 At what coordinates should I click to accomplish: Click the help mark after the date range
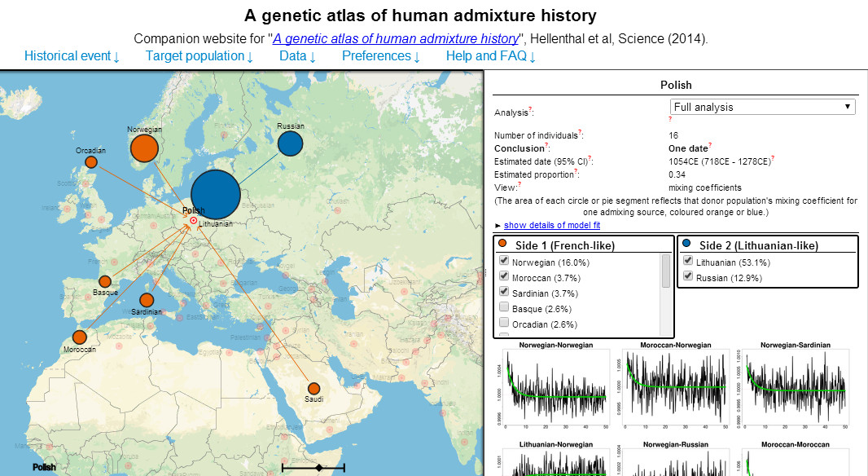point(773,158)
